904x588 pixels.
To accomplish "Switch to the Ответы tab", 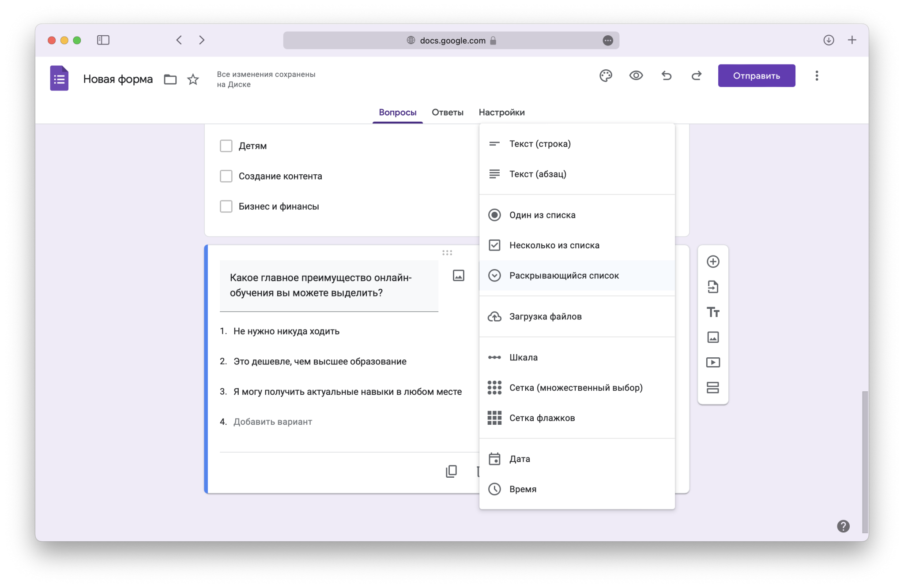I will (447, 112).
